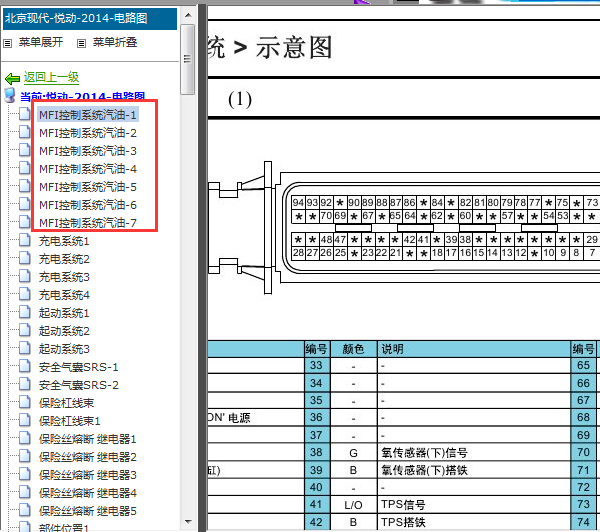Click page icon of 充电系统1

(25, 240)
